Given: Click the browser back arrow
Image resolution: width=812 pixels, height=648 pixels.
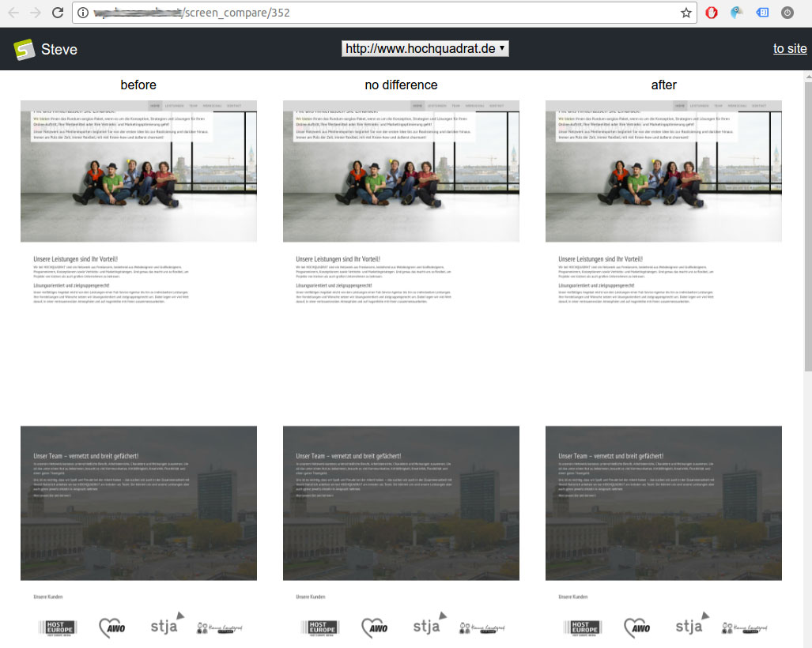Looking at the screenshot, I should (x=13, y=13).
